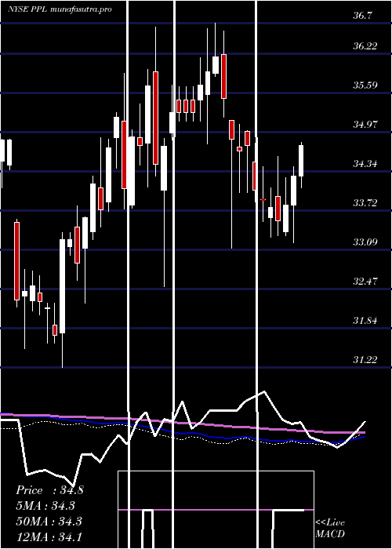
Task: Click the <<Live MACD label
Action: pyautogui.click(x=330, y=529)
